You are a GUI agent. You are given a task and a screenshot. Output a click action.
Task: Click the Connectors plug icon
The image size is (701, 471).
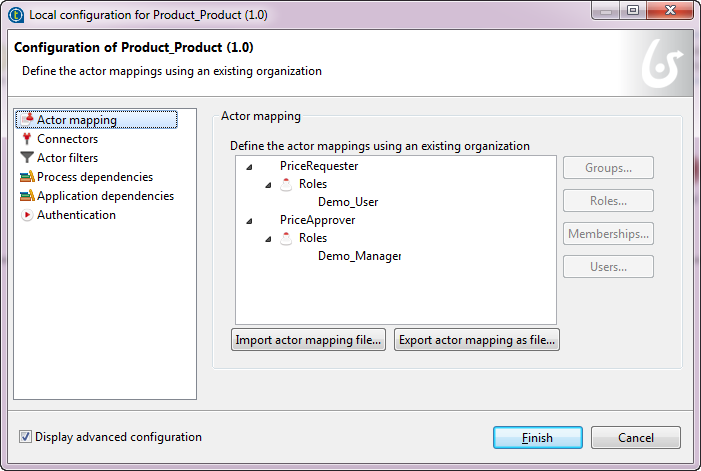pos(27,139)
